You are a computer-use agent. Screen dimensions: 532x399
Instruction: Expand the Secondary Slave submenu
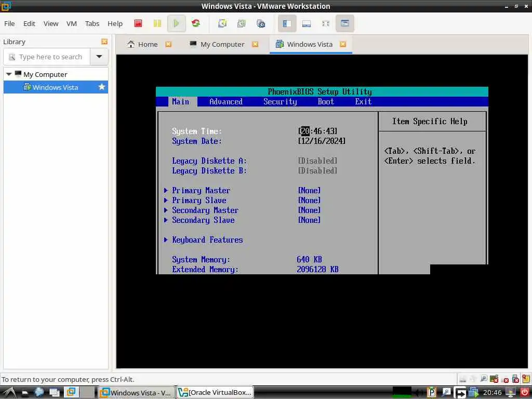coord(203,220)
